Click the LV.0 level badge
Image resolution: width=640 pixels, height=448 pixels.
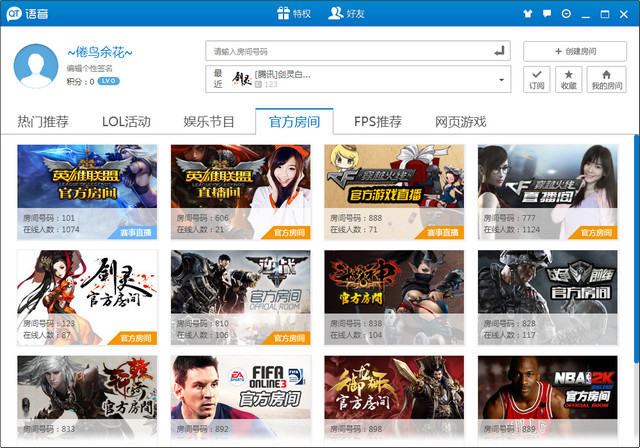108,81
